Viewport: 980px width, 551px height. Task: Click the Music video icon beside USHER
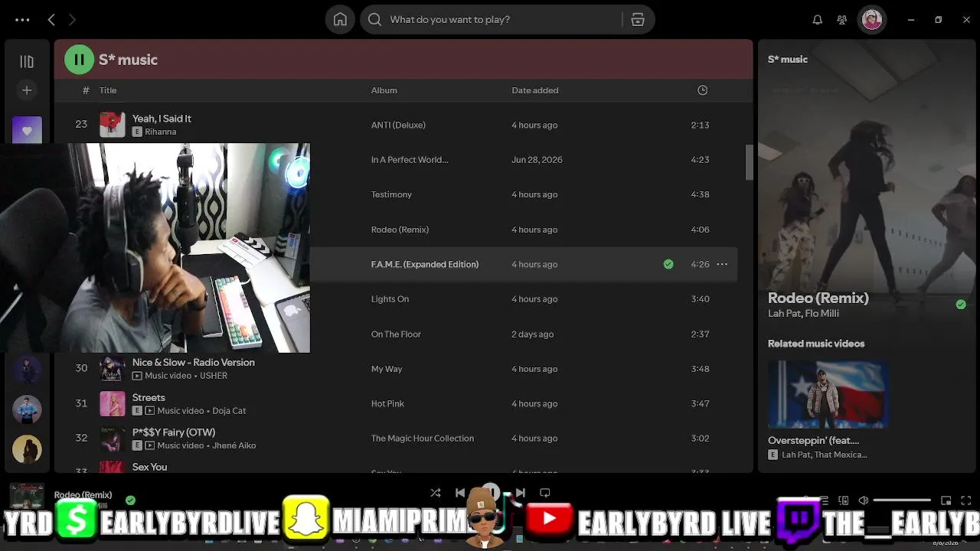[x=137, y=376]
